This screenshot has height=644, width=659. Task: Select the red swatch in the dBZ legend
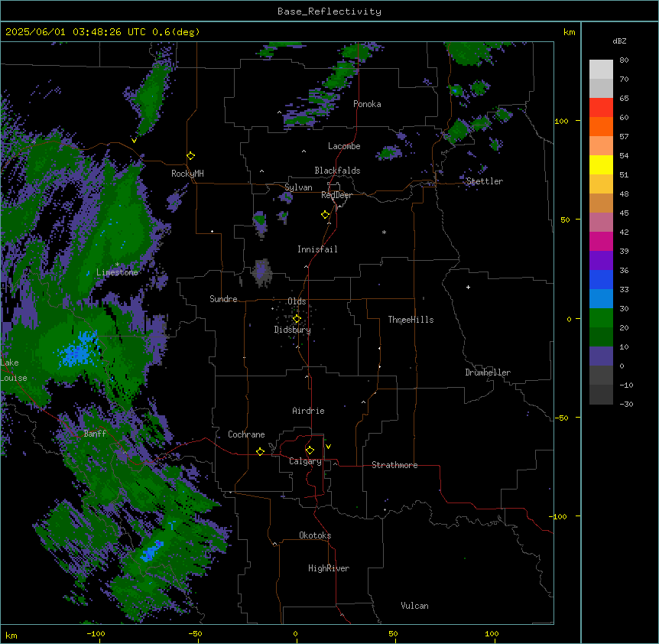(x=601, y=108)
